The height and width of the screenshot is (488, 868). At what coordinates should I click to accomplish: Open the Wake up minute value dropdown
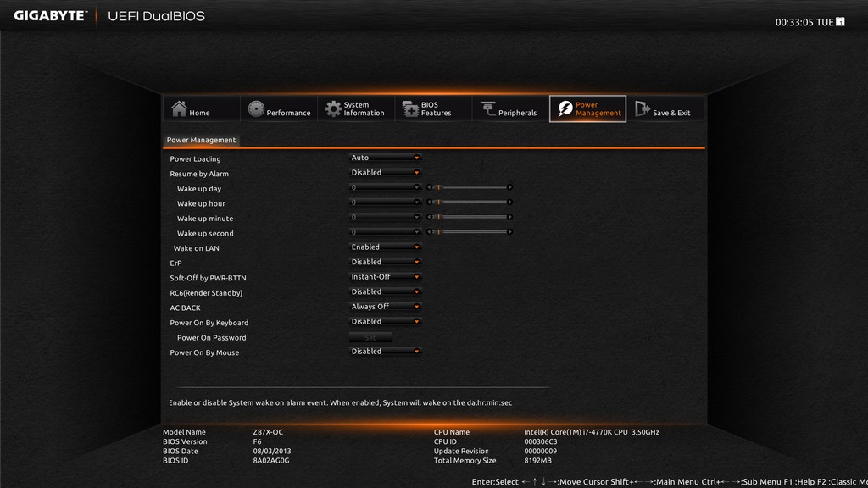click(386, 218)
